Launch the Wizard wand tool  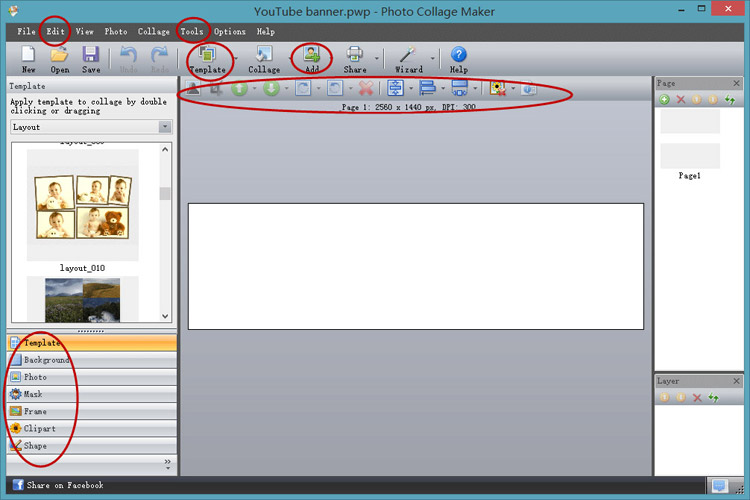pyautogui.click(x=408, y=59)
